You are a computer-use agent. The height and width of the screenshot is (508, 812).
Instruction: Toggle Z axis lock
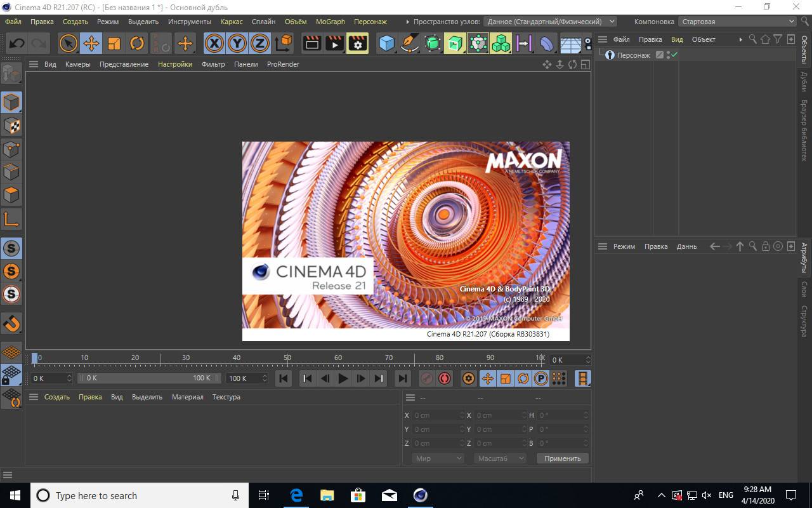tap(260, 43)
